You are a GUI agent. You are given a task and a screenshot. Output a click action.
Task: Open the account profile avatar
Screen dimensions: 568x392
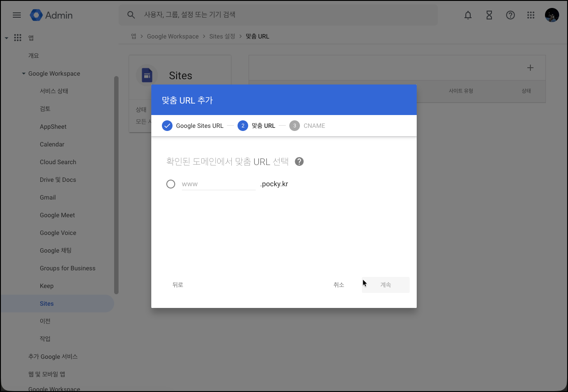tap(552, 15)
